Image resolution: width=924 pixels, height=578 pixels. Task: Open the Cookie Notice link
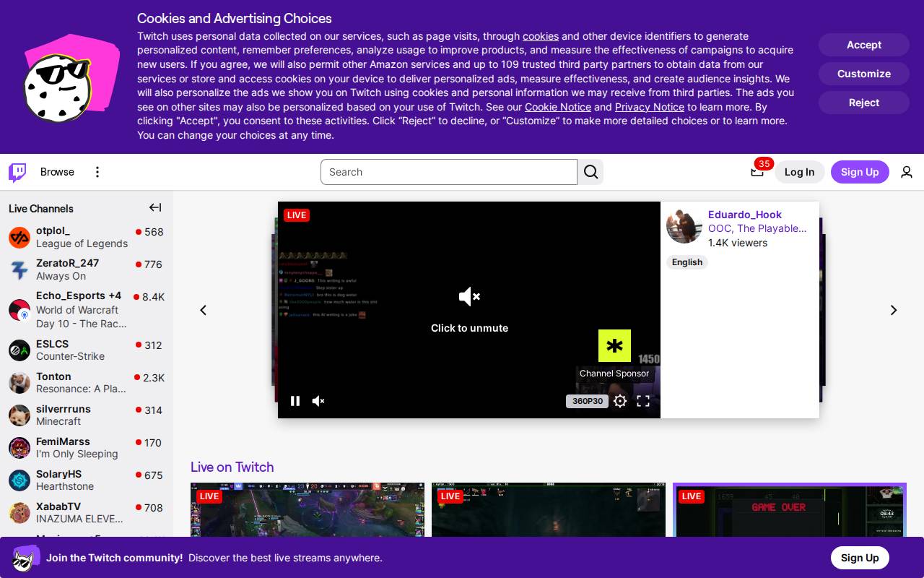click(x=558, y=107)
